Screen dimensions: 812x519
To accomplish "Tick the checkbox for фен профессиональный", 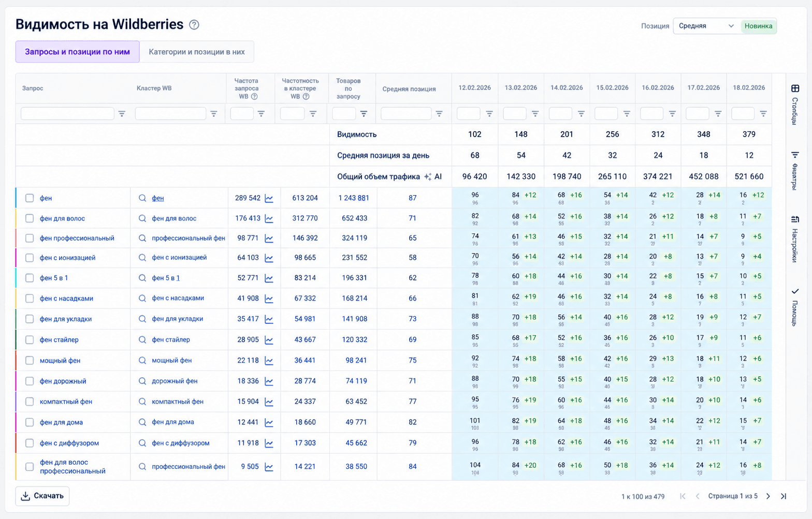I will 30,238.
